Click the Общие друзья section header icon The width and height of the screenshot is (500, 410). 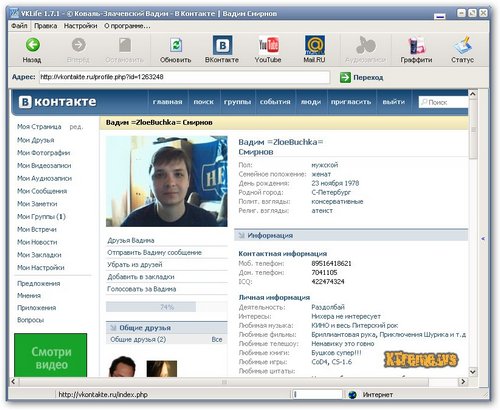point(113,328)
